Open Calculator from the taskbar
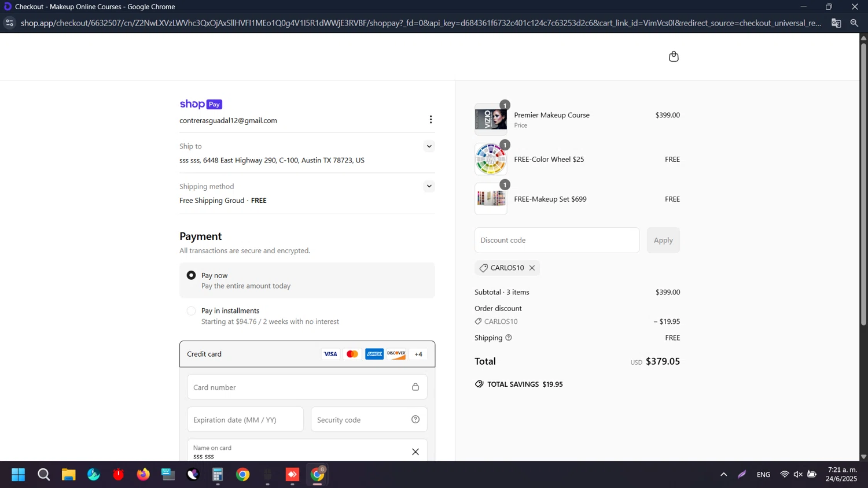Image resolution: width=868 pixels, height=488 pixels. (218, 475)
